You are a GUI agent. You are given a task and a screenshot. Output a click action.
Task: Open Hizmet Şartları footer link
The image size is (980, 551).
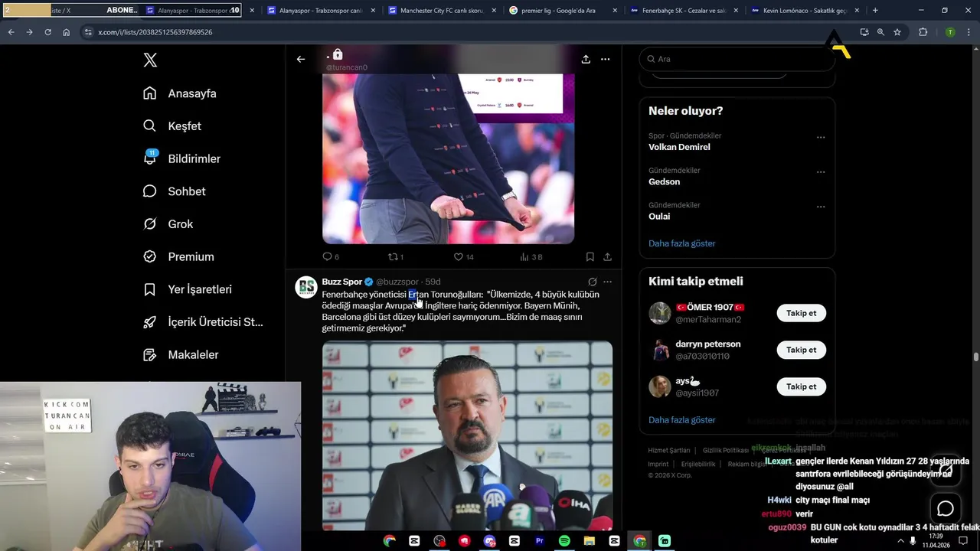tap(668, 451)
